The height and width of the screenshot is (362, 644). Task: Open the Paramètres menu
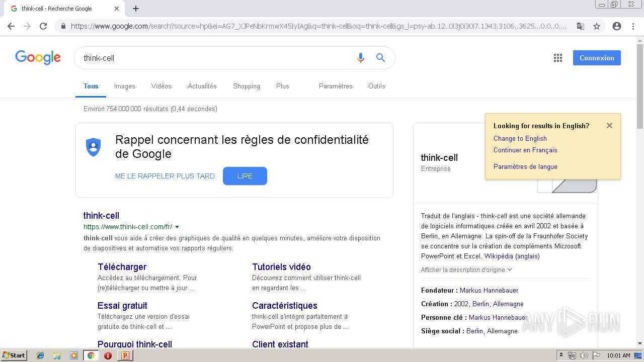pos(336,86)
